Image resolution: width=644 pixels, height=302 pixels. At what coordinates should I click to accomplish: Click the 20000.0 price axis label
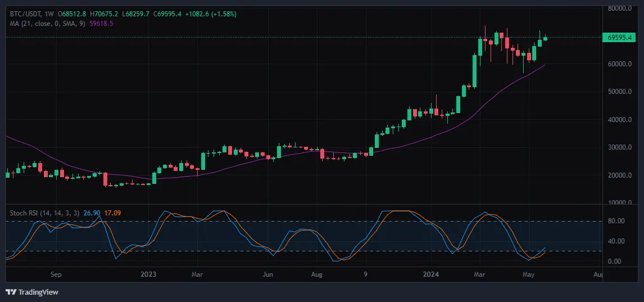619,175
